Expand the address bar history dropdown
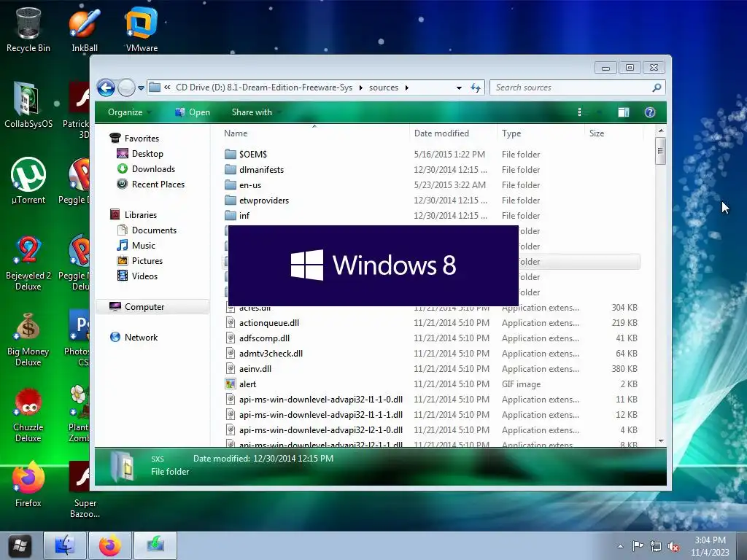This screenshot has width=747, height=560. coord(459,87)
